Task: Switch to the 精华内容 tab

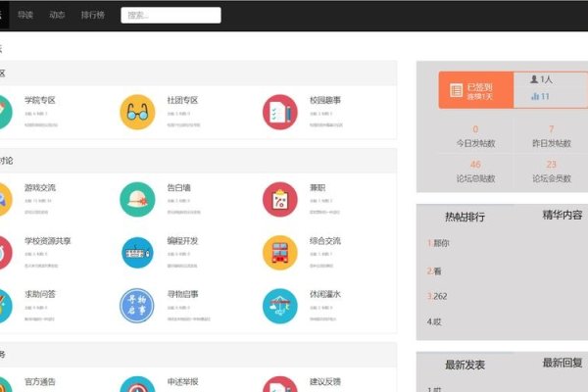Action: coord(563,215)
